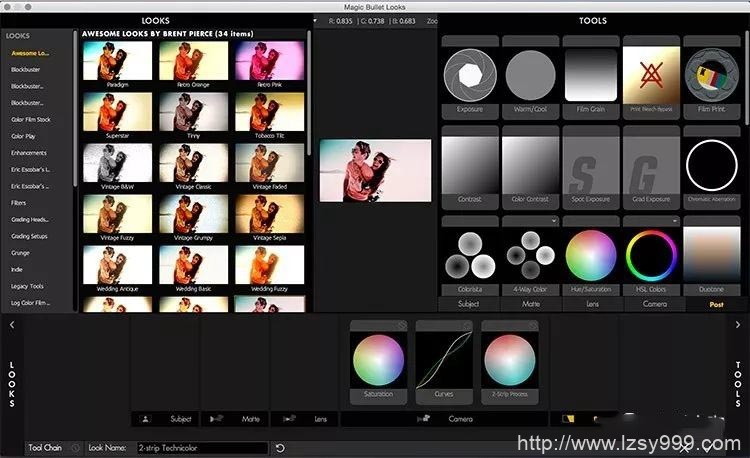This screenshot has height=458, width=750.
Task: Toggle the Tool Chain power button
Action: [76, 448]
